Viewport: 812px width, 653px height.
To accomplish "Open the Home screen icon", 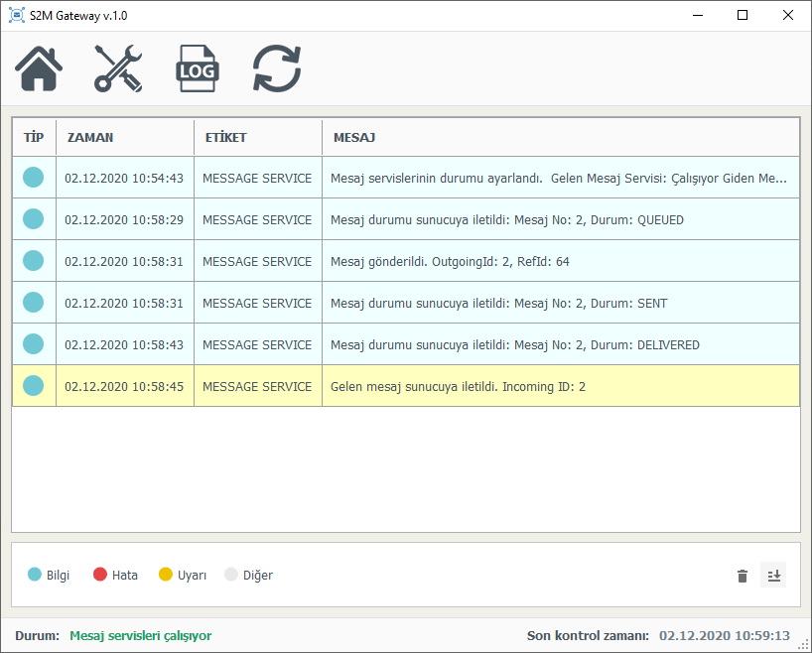I will pyautogui.click(x=39, y=69).
